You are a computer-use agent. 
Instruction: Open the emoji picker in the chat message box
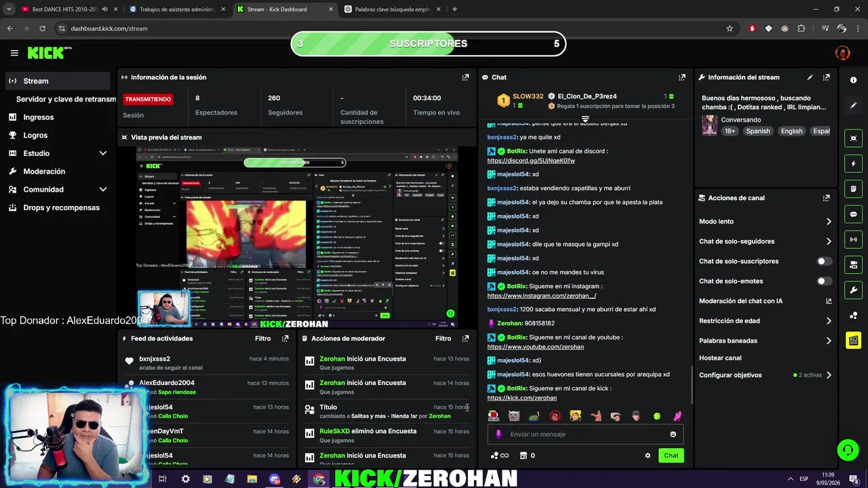tap(673, 434)
